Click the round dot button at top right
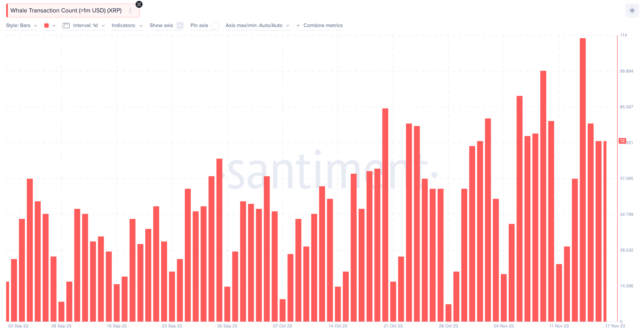 pos(632,10)
